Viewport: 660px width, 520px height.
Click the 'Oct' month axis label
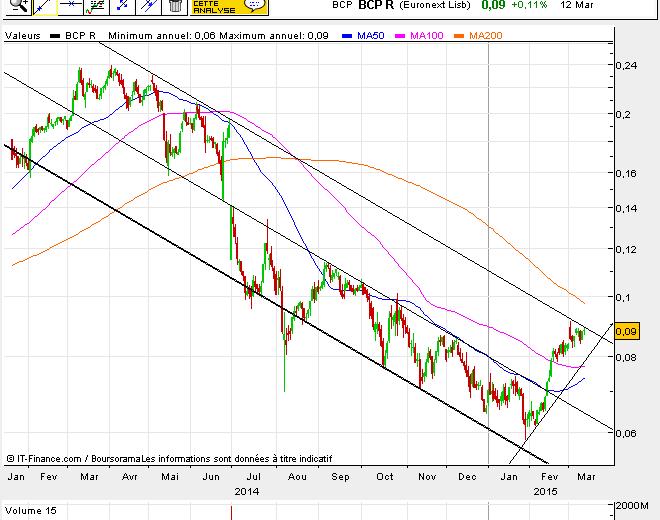point(384,477)
